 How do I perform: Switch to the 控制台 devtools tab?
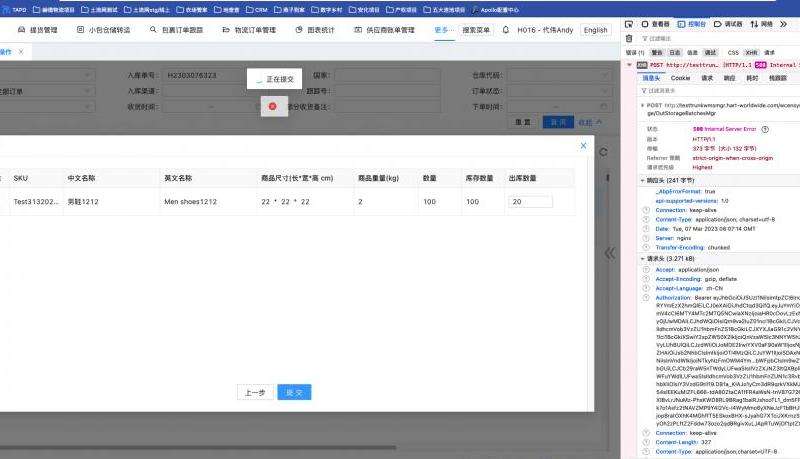(691, 24)
